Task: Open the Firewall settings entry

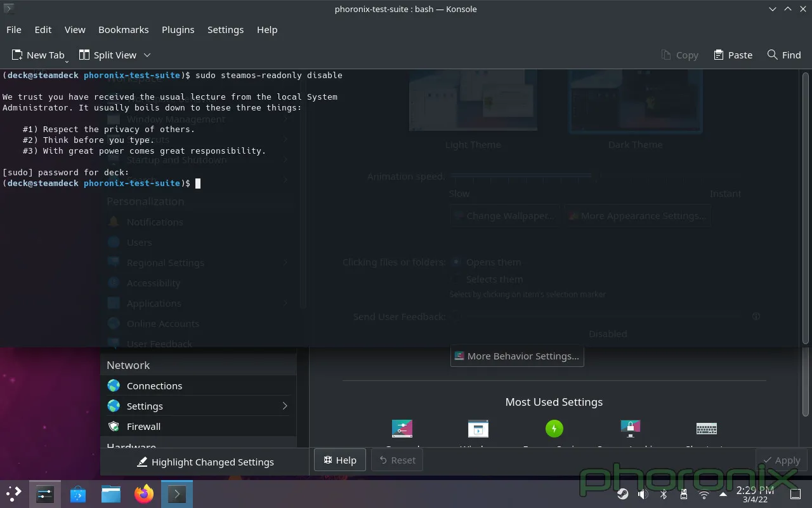Action: click(198, 426)
